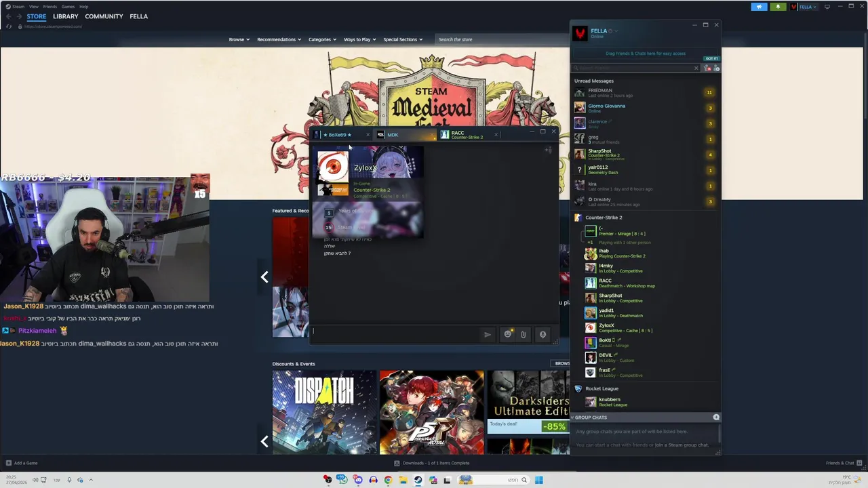Expand the Ways to Play dropdown
The width and height of the screenshot is (868, 488).
(x=359, y=39)
